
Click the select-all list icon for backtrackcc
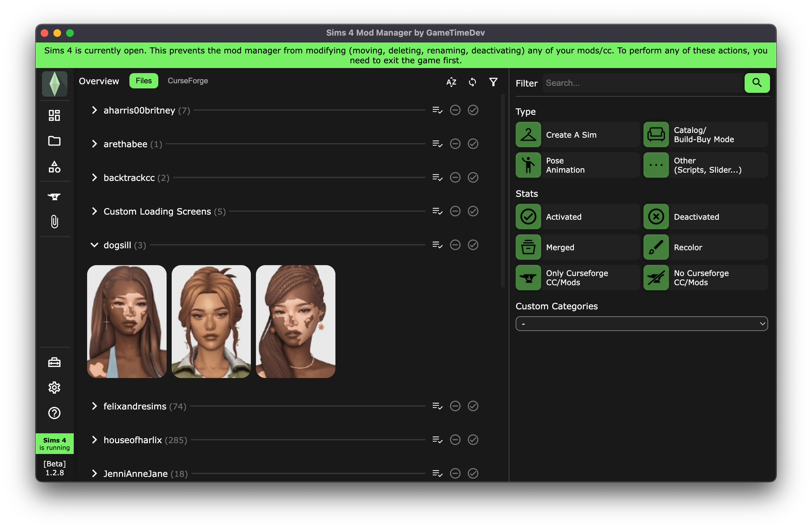point(437,178)
